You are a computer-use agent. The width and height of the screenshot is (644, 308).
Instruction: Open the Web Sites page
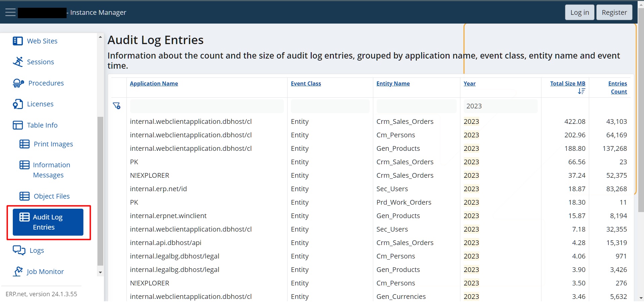(42, 41)
